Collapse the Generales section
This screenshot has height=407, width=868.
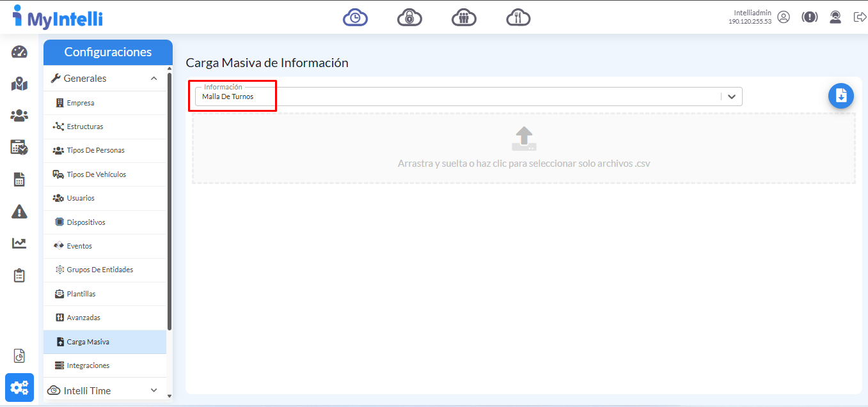click(x=154, y=79)
